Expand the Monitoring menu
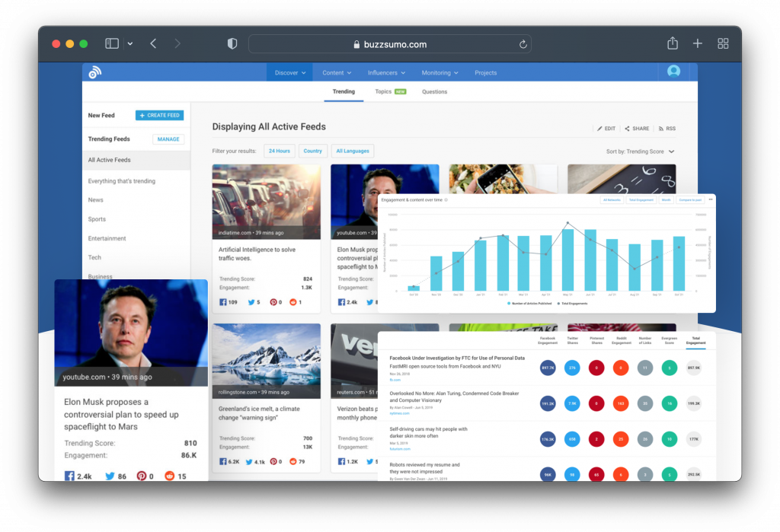This screenshot has height=532, width=780. (440, 72)
